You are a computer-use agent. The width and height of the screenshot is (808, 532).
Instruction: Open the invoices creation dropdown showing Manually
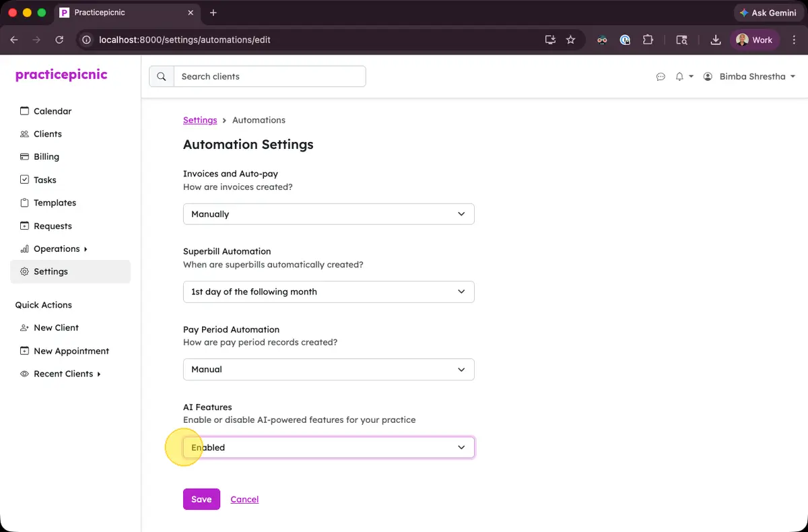coord(328,213)
